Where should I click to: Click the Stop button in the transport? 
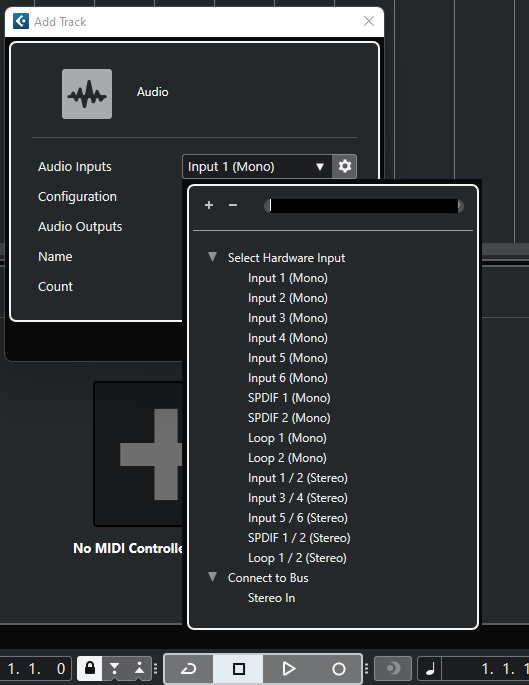pyautogui.click(x=239, y=668)
